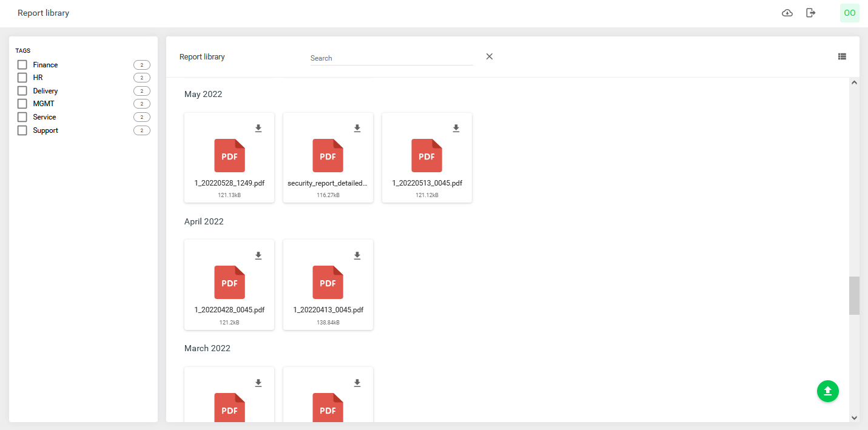Click the 1_20220528_1249.pdf PDF thumbnail
Screen dimensions: 868x430
point(229,156)
